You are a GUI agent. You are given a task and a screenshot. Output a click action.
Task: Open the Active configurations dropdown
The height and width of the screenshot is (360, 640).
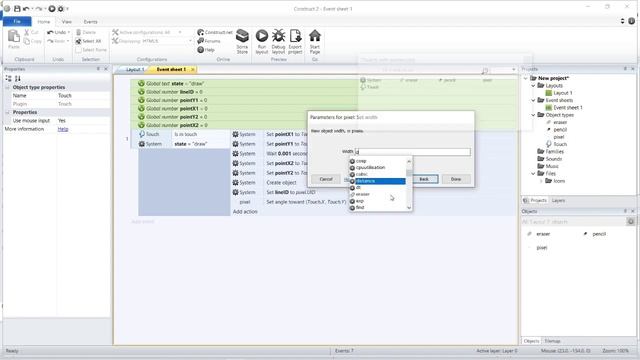(x=180, y=32)
